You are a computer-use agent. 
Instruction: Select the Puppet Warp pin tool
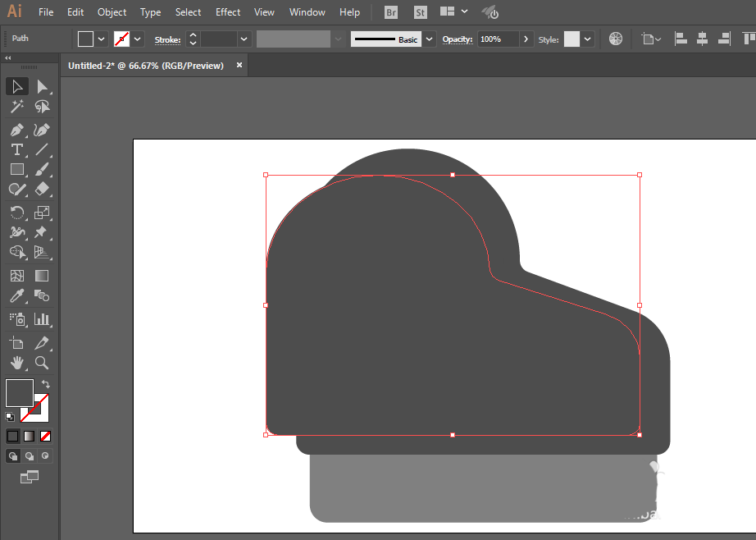tap(42, 232)
